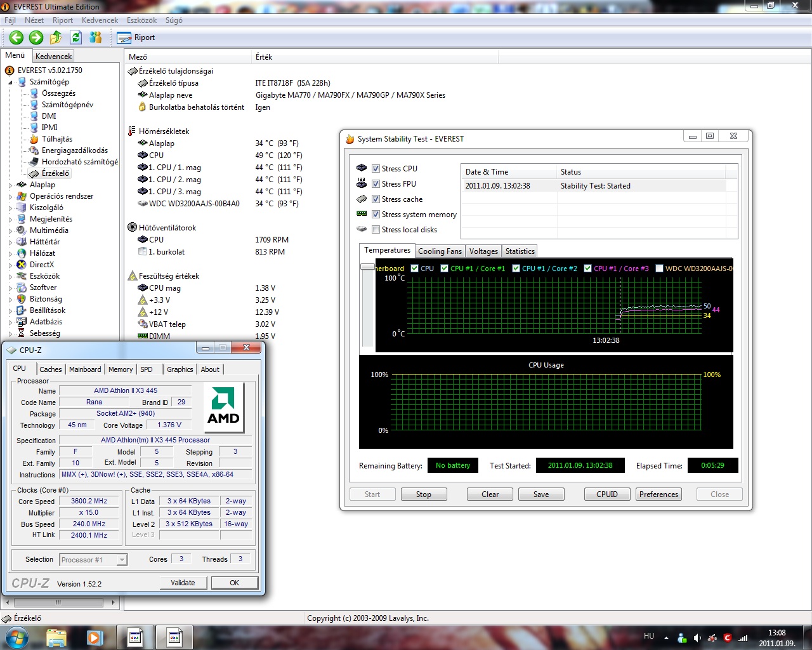Switch to the Mainboard tab in CPU-Z
The height and width of the screenshot is (650, 812).
pos(85,369)
